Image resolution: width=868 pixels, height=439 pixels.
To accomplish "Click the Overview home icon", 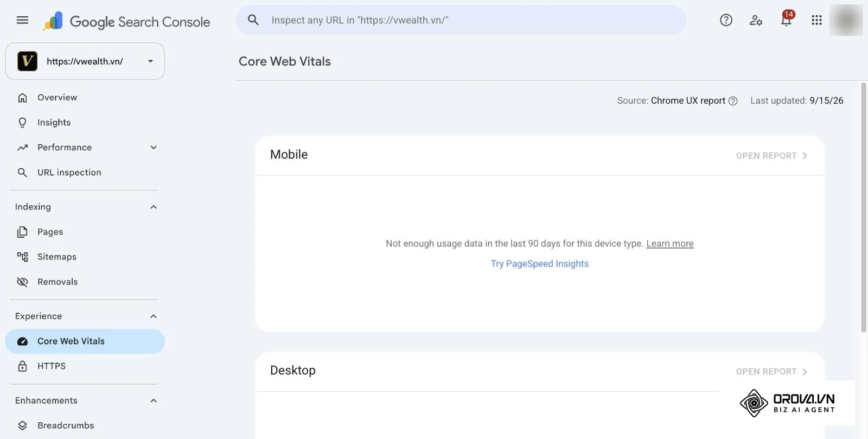I will (22, 98).
